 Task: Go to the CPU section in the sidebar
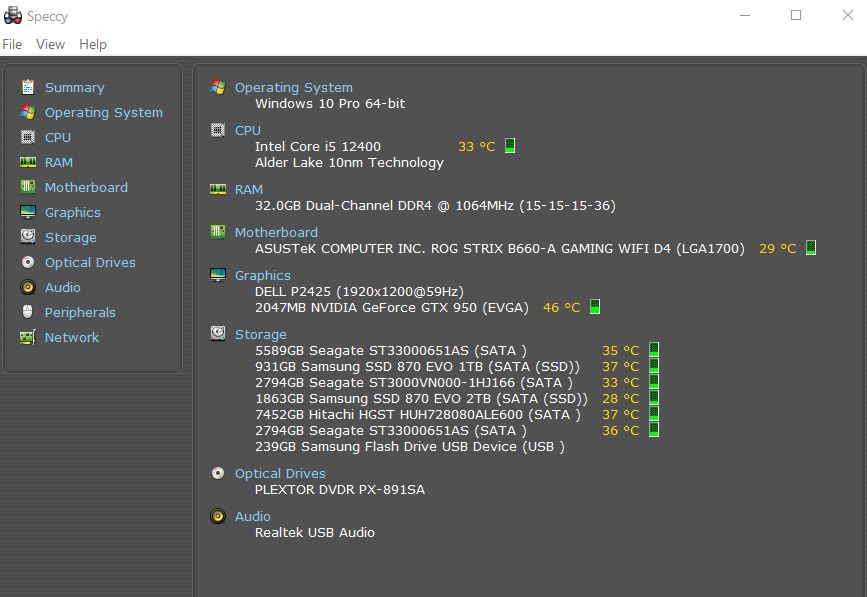tap(58, 137)
